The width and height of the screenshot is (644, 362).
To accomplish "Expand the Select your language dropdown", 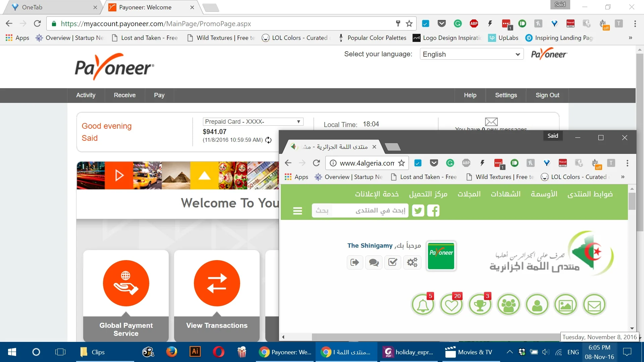I will [471, 54].
